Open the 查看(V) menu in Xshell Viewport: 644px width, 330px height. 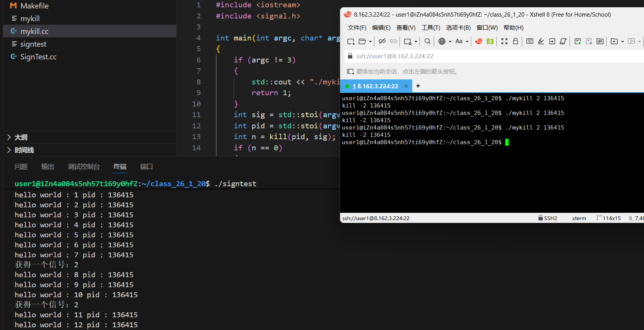pyautogui.click(x=406, y=28)
